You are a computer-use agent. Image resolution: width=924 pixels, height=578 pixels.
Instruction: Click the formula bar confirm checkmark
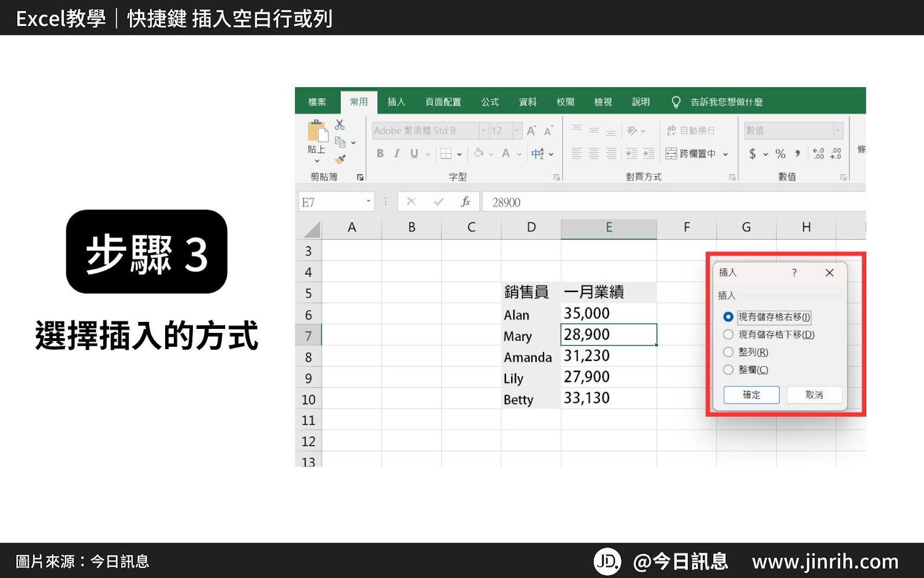(439, 202)
